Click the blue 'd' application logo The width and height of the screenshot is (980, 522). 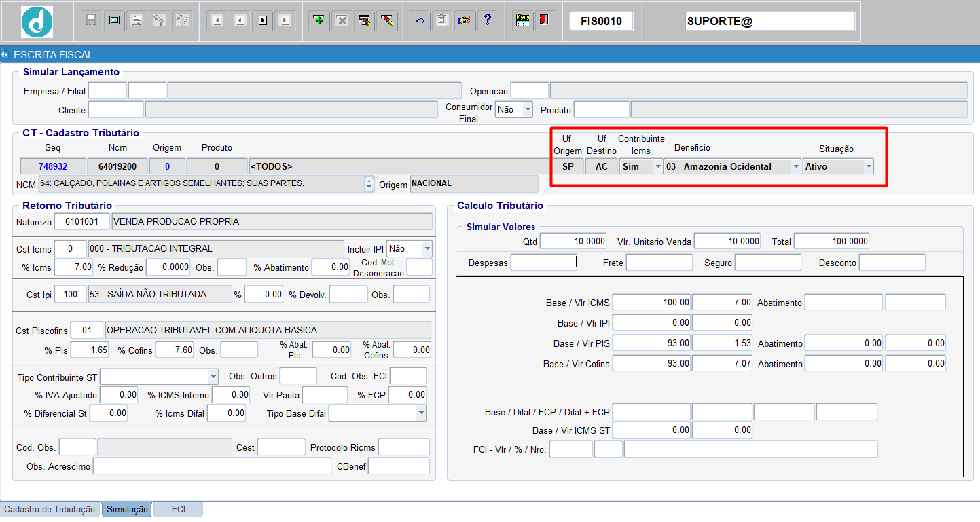coord(37,21)
